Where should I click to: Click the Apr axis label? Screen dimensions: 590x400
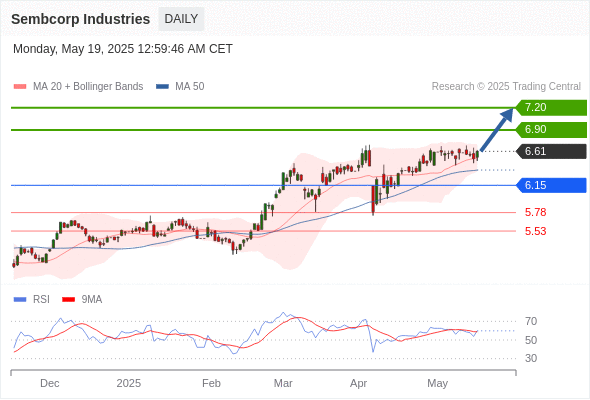(x=359, y=384)
